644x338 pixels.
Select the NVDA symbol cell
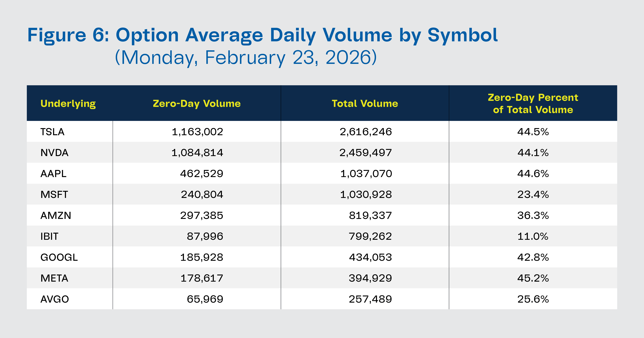click(54, 153)
